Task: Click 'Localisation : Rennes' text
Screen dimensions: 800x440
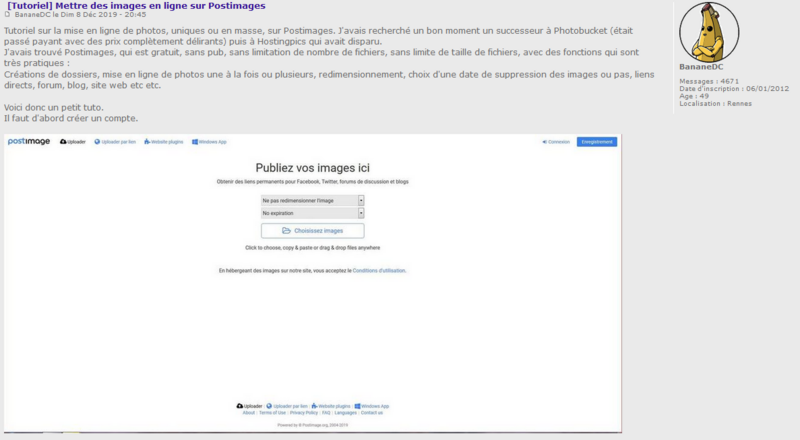Action: (715, 104)
